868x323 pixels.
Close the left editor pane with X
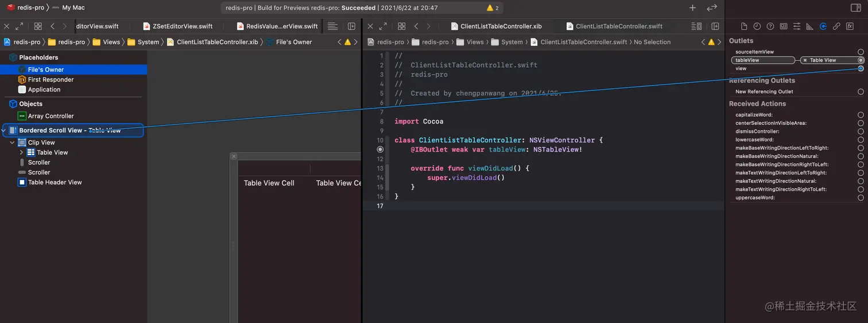click(x=7, y=26)
